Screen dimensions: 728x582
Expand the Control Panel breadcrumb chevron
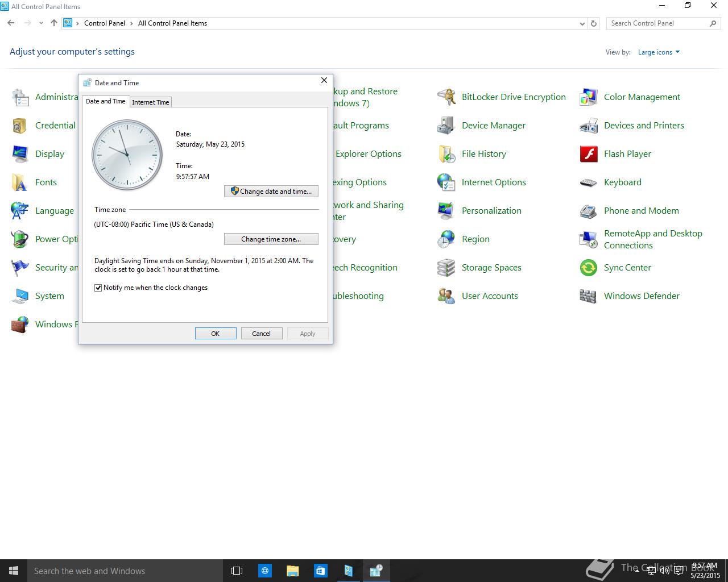(x=133, y=23)
